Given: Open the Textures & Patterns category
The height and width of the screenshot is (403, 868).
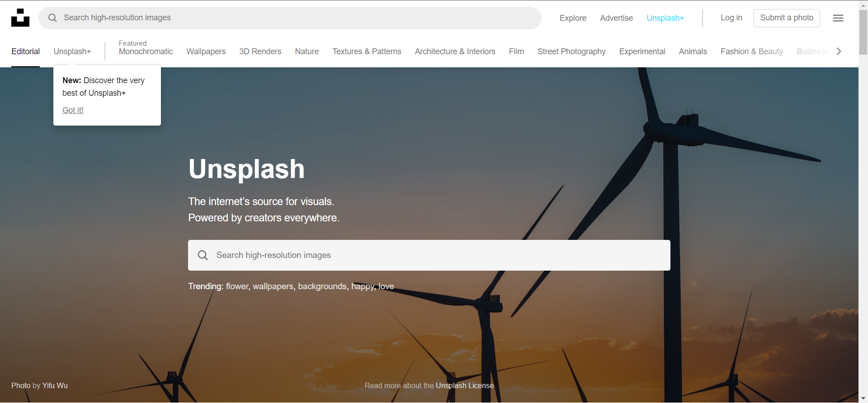Looking at the screenshot, I should [367, 52].
